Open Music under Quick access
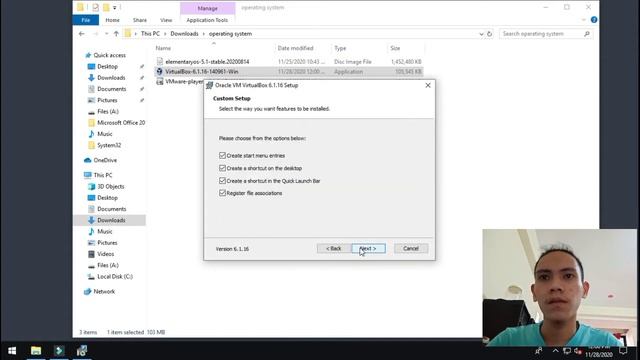640x360 pixels. tap(104, 134)
